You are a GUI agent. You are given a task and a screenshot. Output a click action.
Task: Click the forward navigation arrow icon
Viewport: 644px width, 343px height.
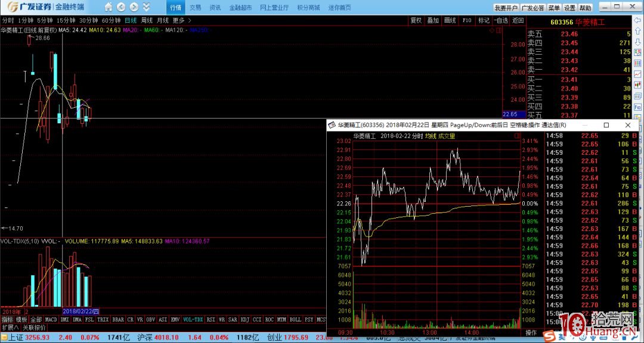pos(134,7)
